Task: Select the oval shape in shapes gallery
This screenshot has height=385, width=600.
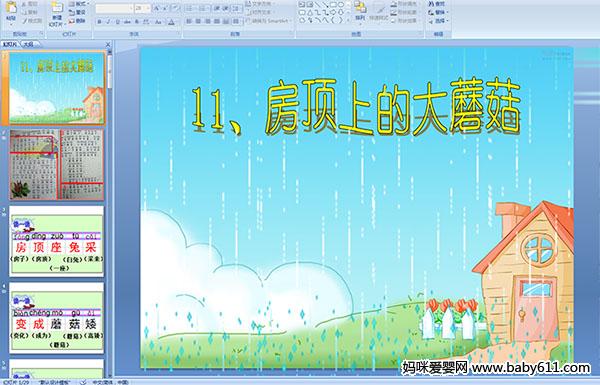Action: tap(341, 4)
